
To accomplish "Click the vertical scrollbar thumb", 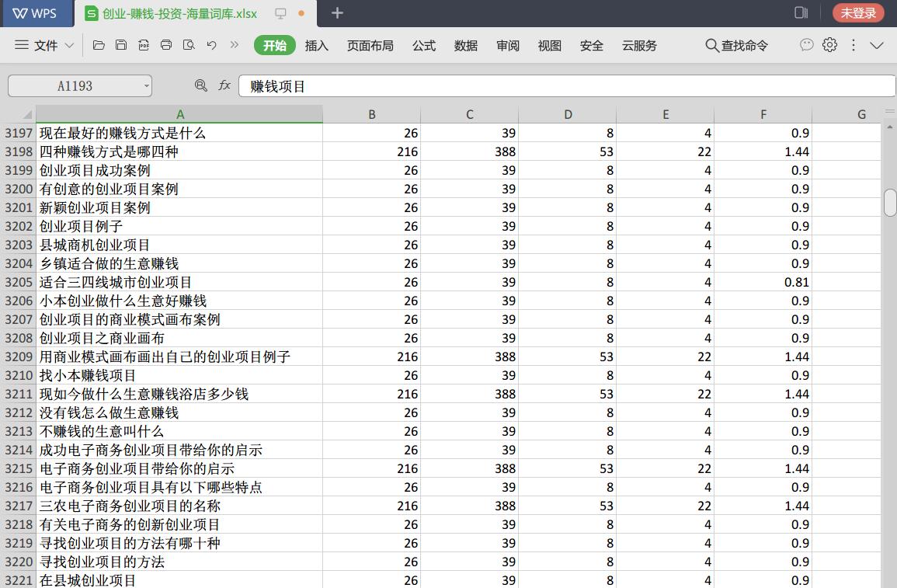I will pos(889,203).
